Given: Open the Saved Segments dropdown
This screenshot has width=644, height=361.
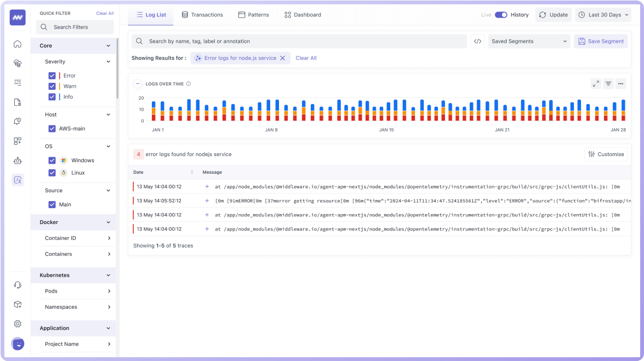Looking at the screenshot, I should click(528, 41).
